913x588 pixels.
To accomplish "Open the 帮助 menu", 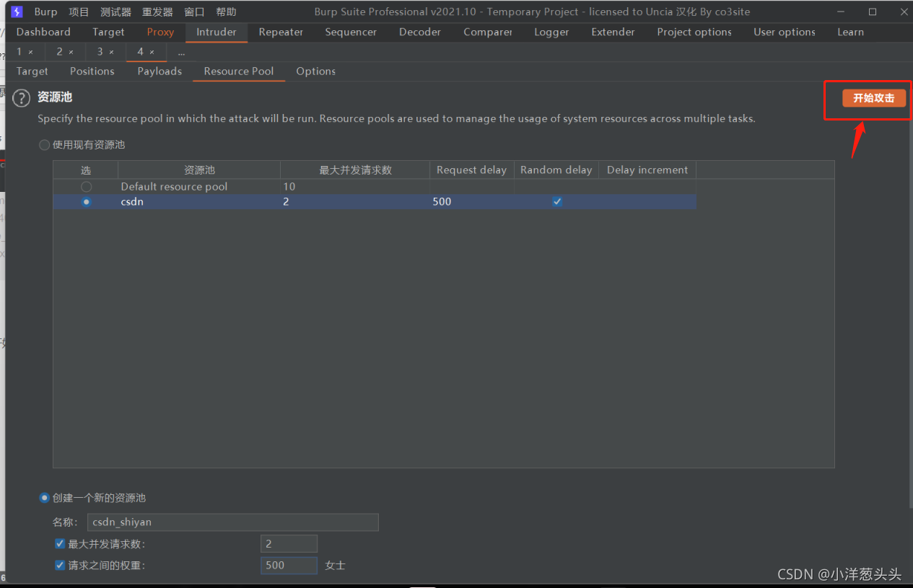I will 226,12.
